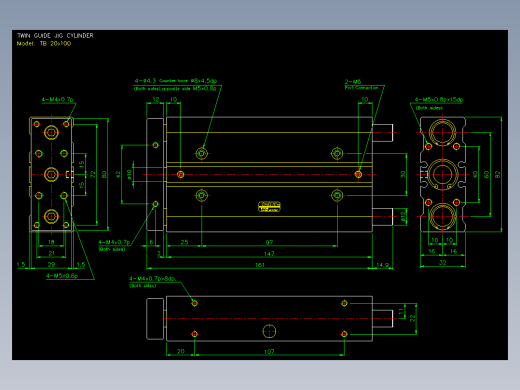Click the '72' dimension in left view

93,174
